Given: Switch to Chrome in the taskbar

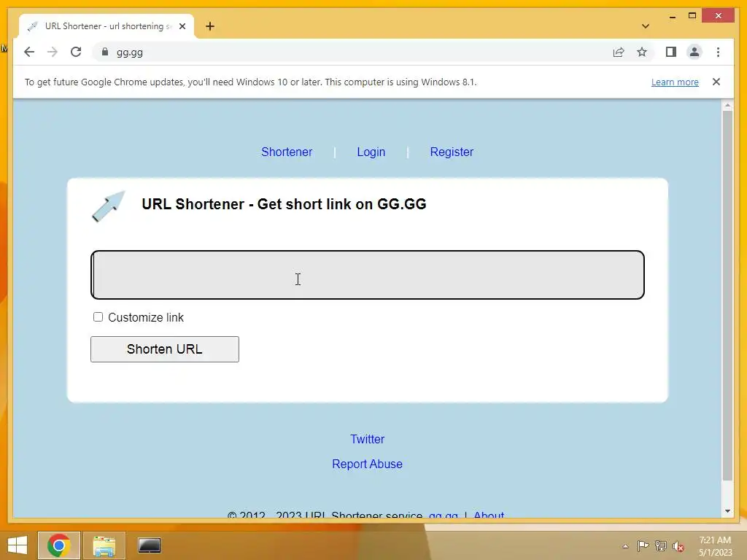Looking at the screenshot, I should pos(59,545).
